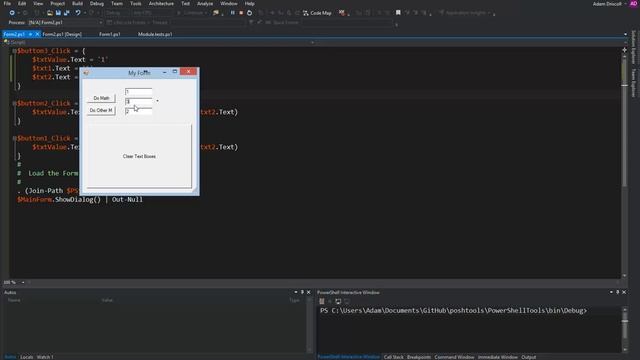640x360 pixels.
Task: Restart debugging with circular arrow icon
Action: [249, 13]
